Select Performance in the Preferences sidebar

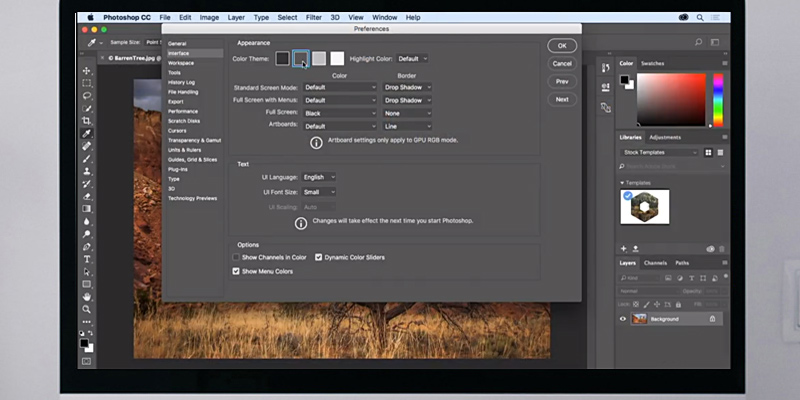183,111
